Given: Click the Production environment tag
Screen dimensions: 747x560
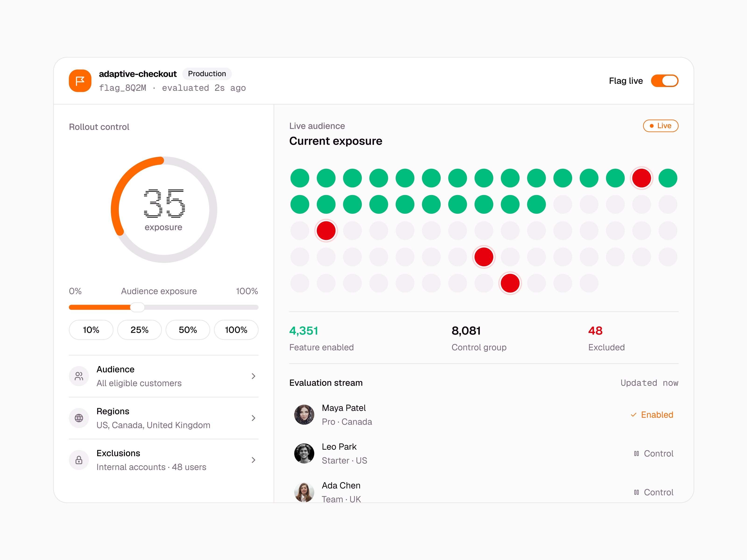Looking at the screenshot, I should click(207, 73).
